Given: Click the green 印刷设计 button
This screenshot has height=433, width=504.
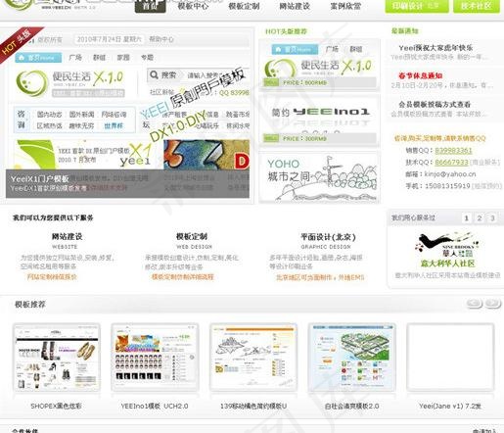Looking at the screenshot, I should coord(417,6).
